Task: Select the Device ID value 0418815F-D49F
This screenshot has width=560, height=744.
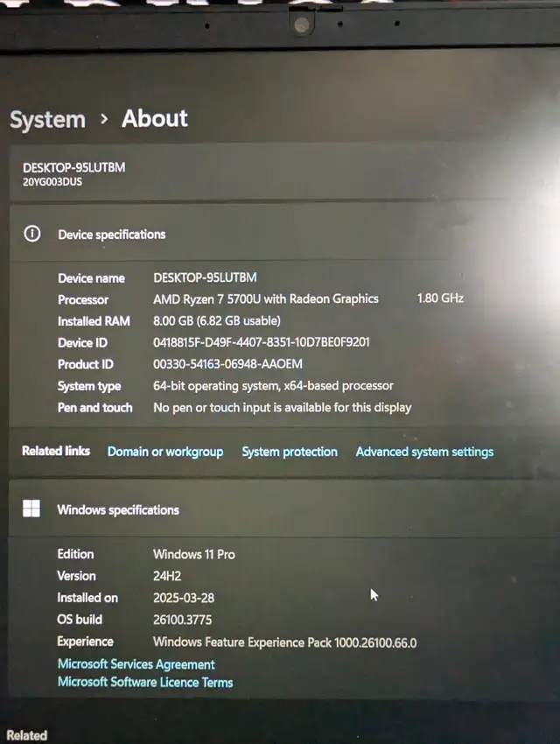Action: click(262, 342)
